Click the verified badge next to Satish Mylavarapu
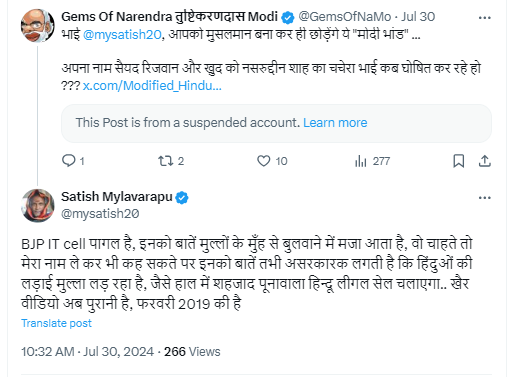This screenshot has height=377, width=510. 182,198
